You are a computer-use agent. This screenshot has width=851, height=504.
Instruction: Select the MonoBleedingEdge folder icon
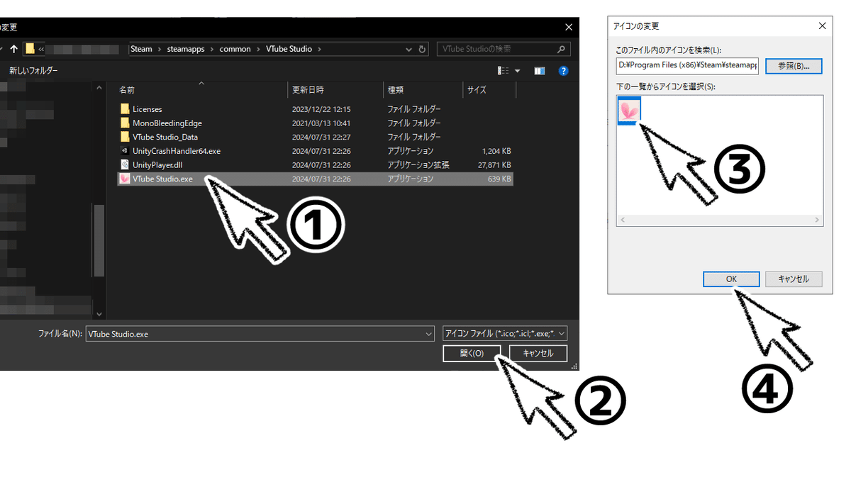pos(125,123)
